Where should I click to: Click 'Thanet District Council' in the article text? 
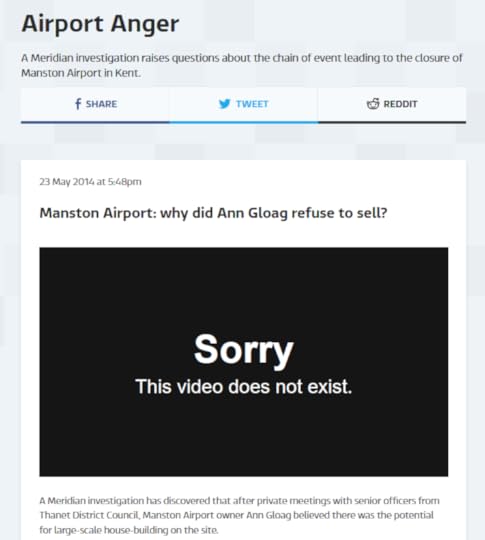coord(90,515)
